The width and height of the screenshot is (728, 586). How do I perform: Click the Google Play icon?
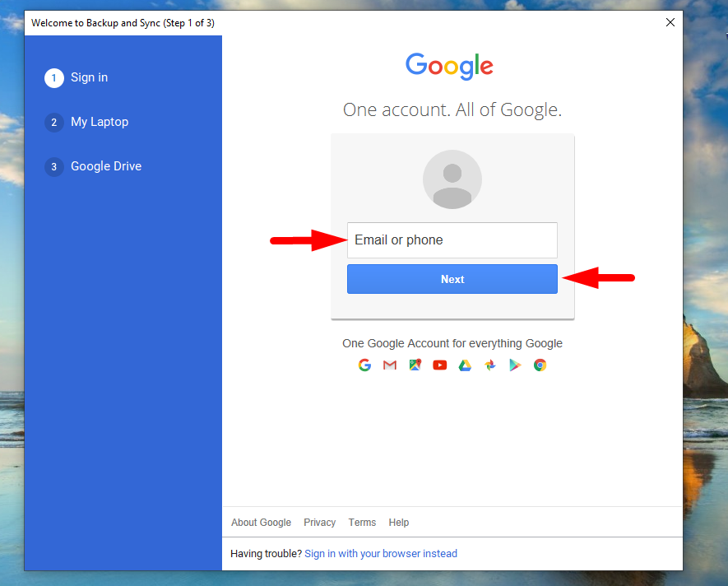(x=515, y=365)
